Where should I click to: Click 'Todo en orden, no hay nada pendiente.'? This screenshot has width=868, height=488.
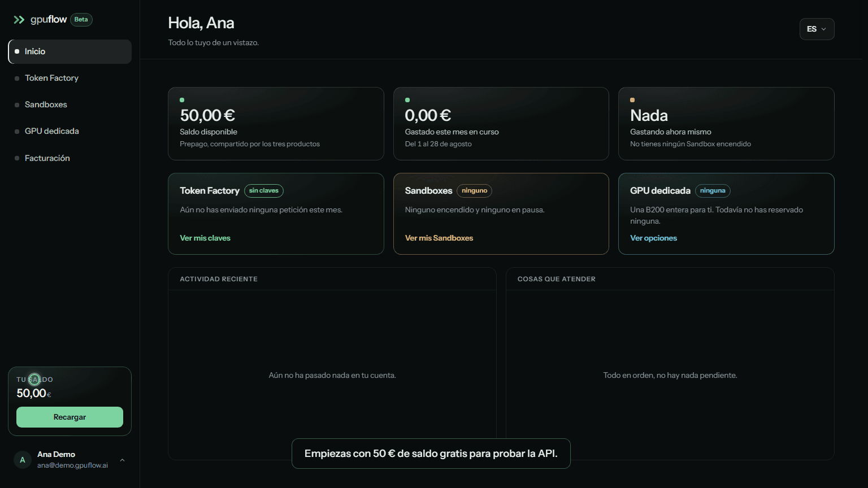click(x=670, y=375)
